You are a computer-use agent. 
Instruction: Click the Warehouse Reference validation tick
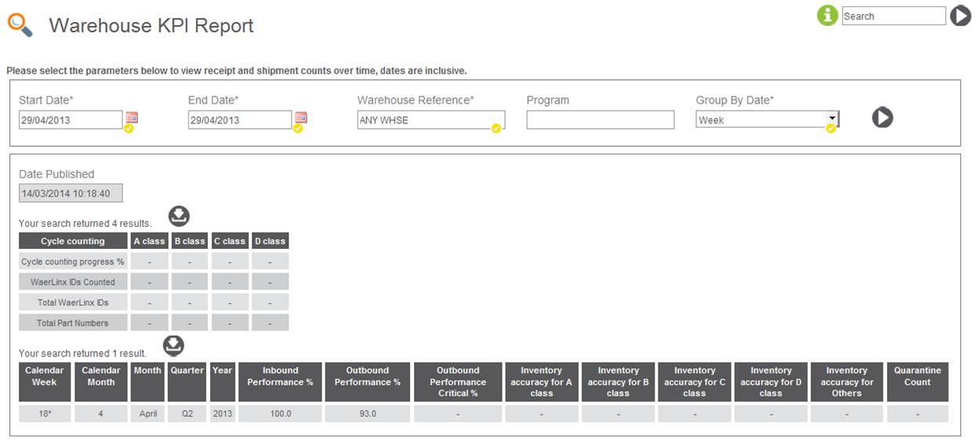pos(496,129)
